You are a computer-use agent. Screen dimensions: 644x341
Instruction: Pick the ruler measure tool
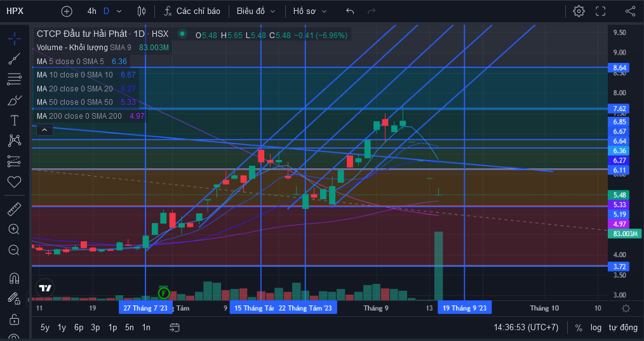[x=14, y=209]
